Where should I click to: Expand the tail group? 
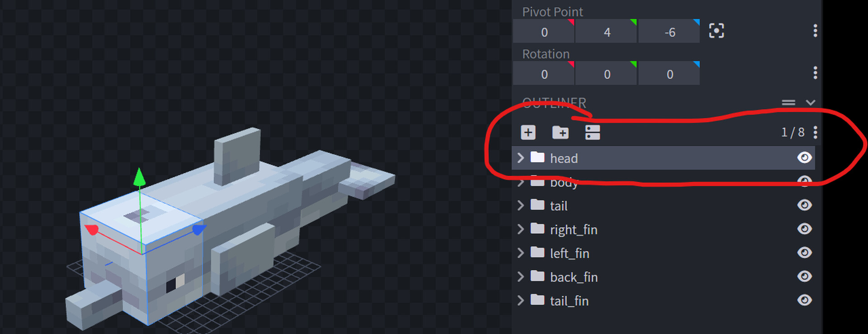[520, 205]
